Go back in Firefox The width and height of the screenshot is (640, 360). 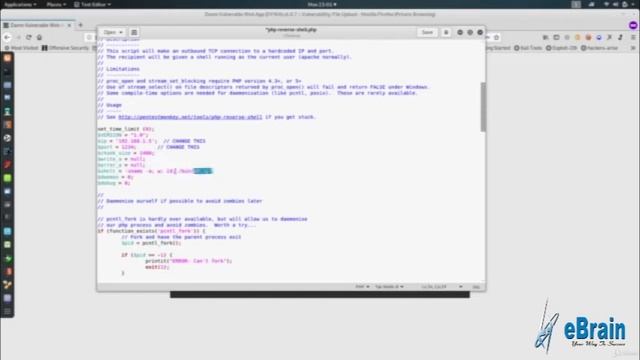click(x=7, y=37)
